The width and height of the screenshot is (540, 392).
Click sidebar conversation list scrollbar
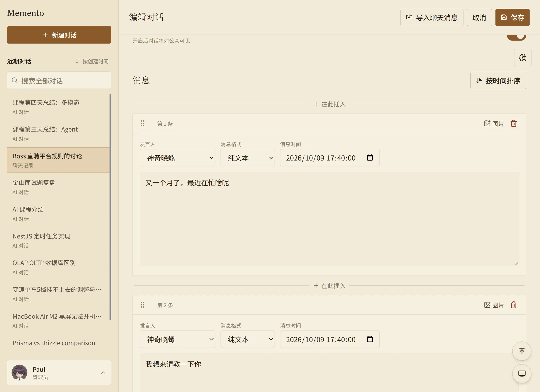110,207
